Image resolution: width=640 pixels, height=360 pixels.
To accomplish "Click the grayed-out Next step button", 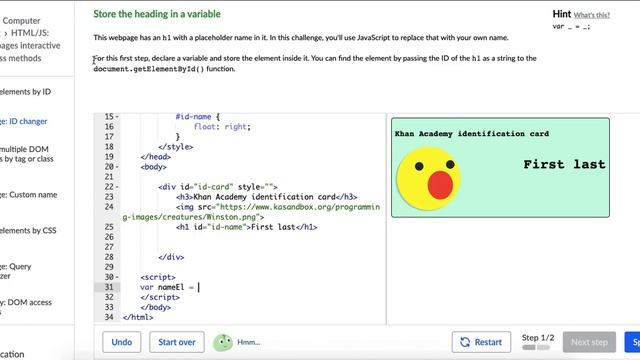I will (589, 342).
